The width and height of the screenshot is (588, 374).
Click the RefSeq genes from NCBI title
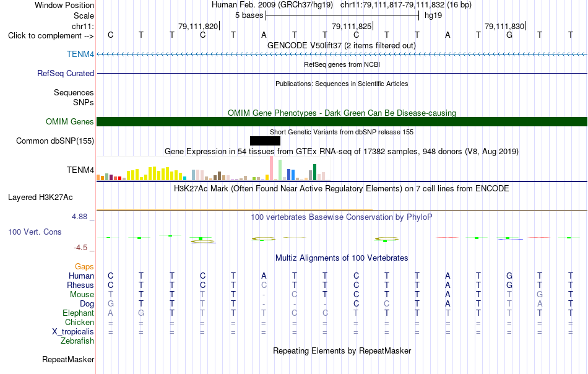[x=342, y=64]
